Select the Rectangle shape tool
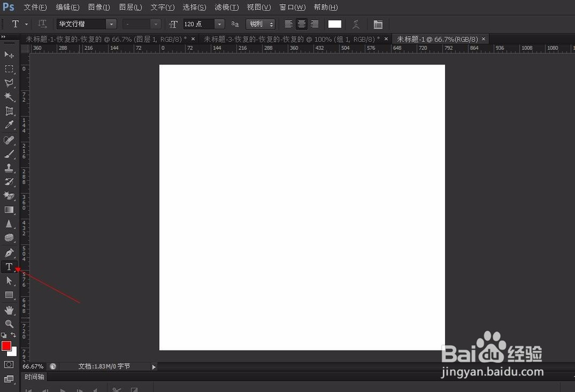575x392 pixels. coord(9,295)
